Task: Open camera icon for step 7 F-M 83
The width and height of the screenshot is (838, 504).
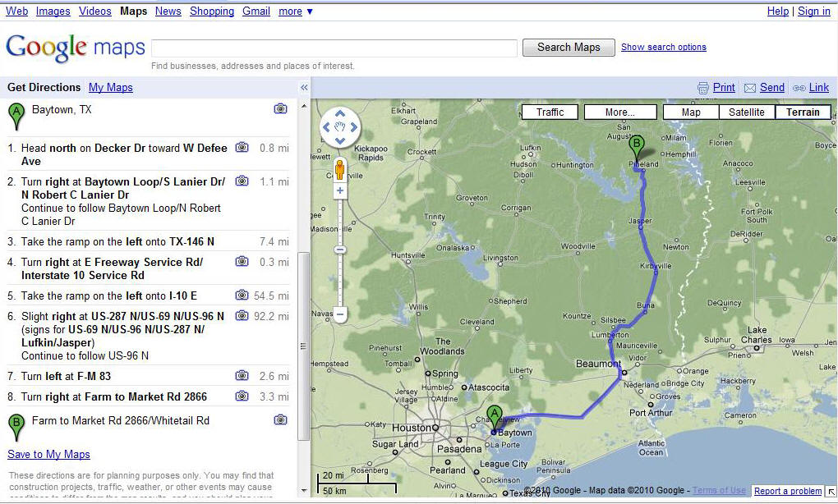Action: (242, 376)
